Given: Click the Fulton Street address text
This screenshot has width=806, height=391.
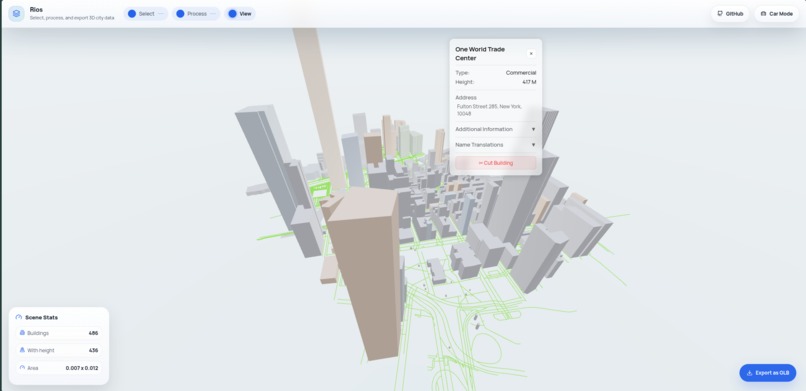Looking at the screenshot, I should pyautogui.click(x=489, y=110).
